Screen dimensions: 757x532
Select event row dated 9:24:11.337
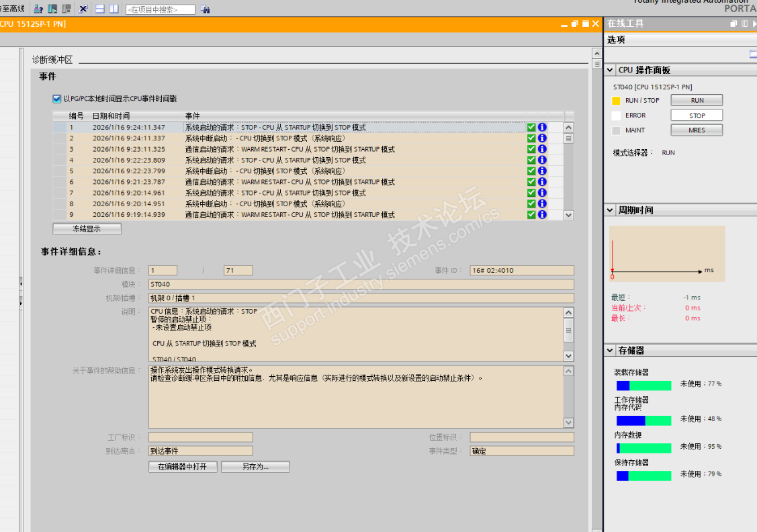[x=308, y=138]
